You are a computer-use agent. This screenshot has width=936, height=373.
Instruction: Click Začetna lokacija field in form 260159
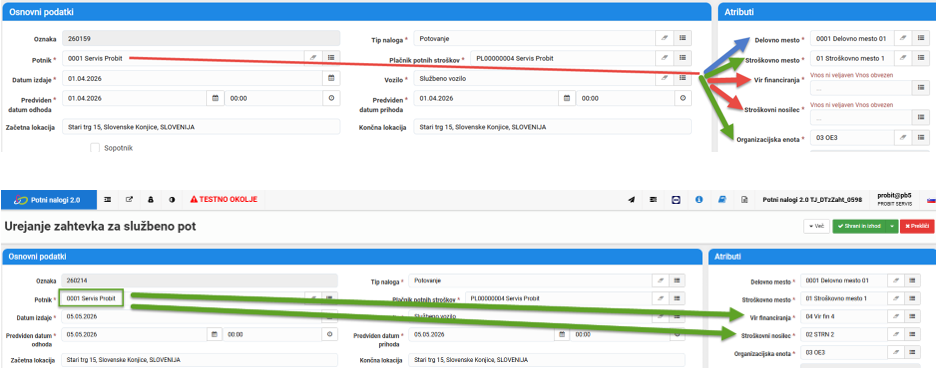[x=201, y=127]
